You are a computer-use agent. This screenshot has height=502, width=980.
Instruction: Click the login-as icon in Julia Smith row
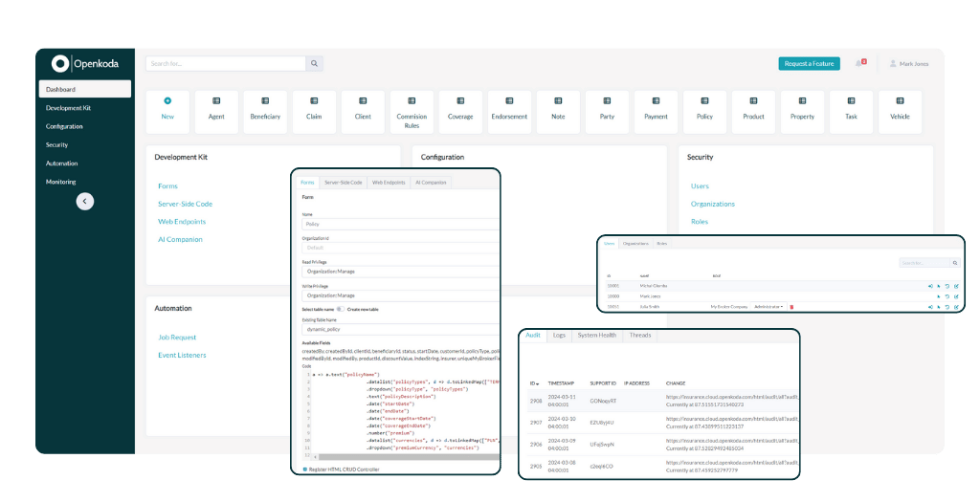930,307
